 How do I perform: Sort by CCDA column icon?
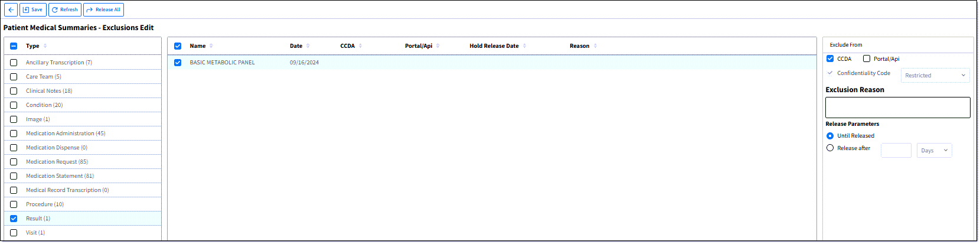[x=360, y=46]
